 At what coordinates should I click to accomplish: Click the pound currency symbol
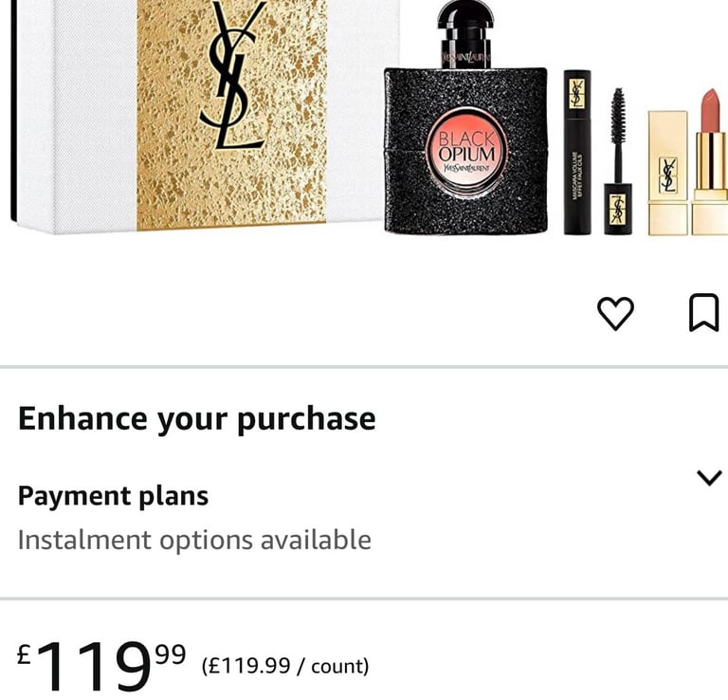(x=24, y=654)
